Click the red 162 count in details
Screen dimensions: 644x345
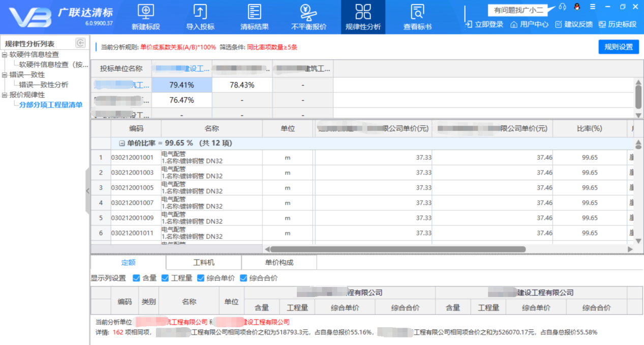tap(118, 332)
